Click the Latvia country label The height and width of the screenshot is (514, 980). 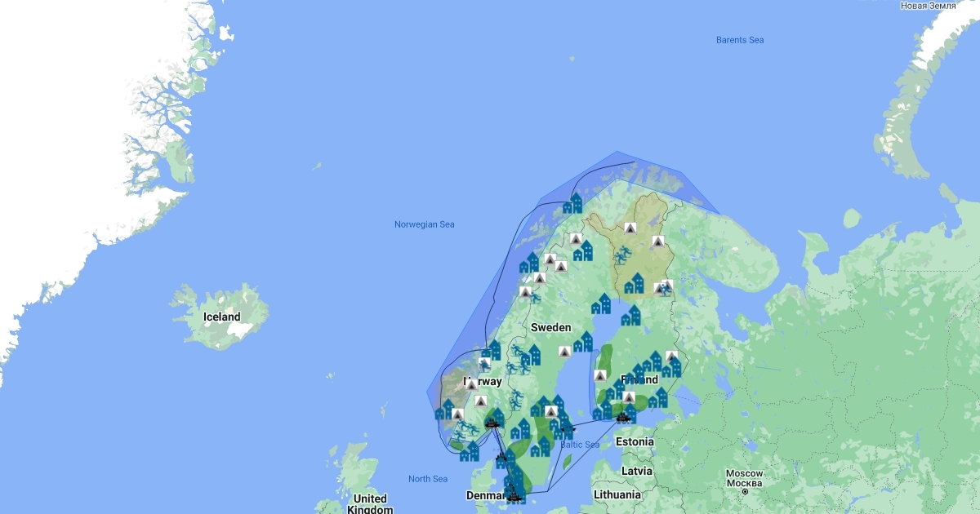(636, 471)
